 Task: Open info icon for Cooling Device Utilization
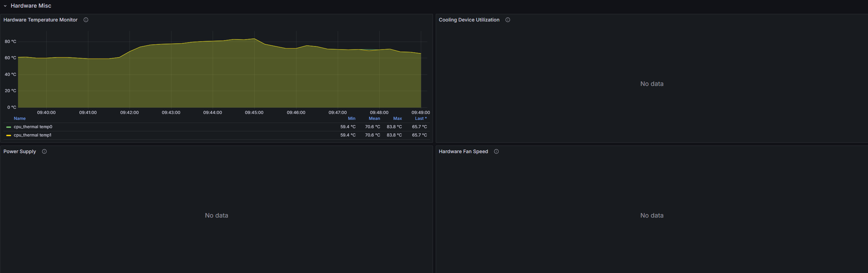[508, 20]
